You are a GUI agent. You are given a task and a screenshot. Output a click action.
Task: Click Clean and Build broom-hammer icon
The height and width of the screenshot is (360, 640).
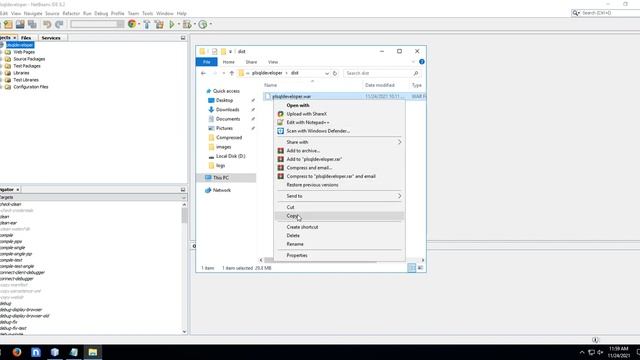(159, 24)
